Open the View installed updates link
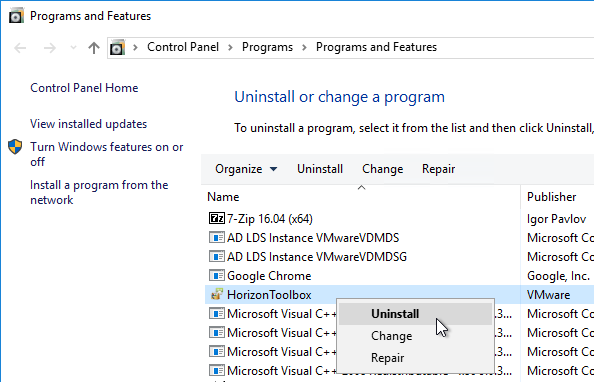 pyautogui.click(x=88, y=124)
